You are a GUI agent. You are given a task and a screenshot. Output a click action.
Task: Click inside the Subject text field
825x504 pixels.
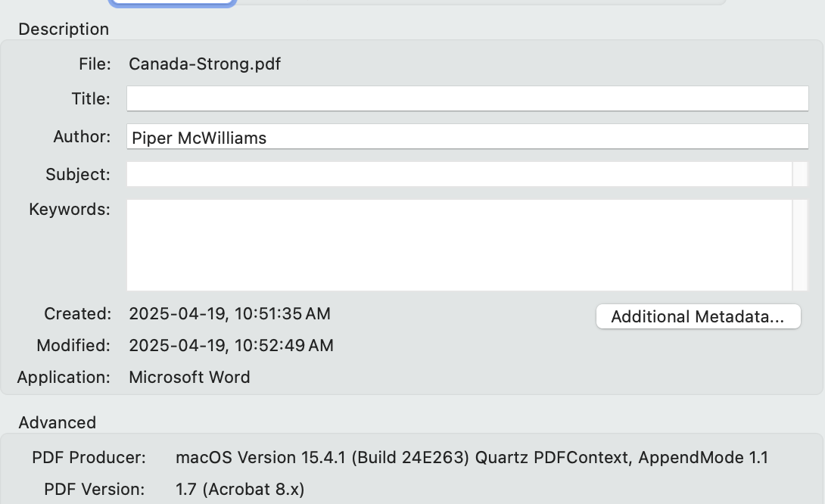(x=459, y=174)
